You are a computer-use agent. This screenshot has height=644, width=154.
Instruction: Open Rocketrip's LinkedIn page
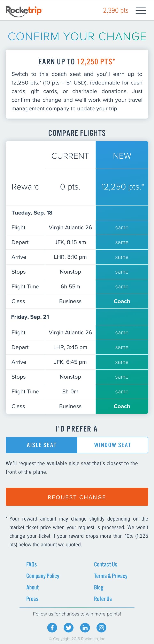(85, 627)
